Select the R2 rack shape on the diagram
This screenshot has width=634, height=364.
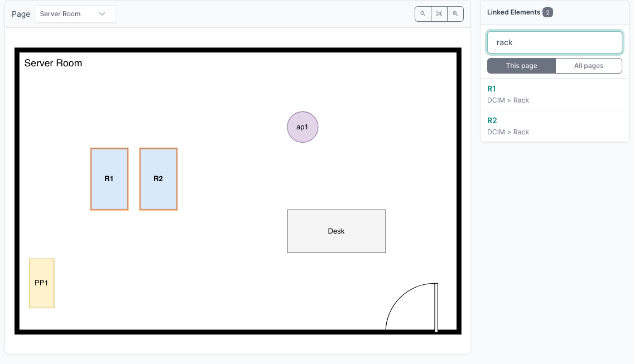[158, 179]
